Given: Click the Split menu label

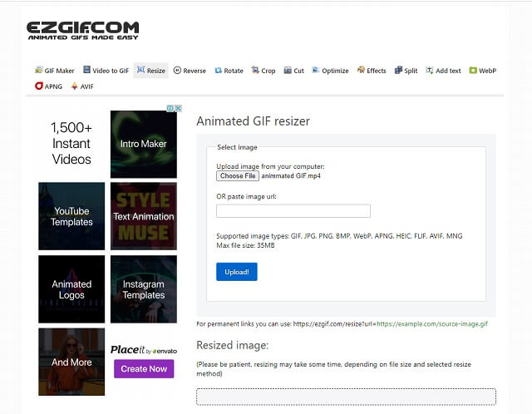Looking at the screenshot, I should pos(411,71).
